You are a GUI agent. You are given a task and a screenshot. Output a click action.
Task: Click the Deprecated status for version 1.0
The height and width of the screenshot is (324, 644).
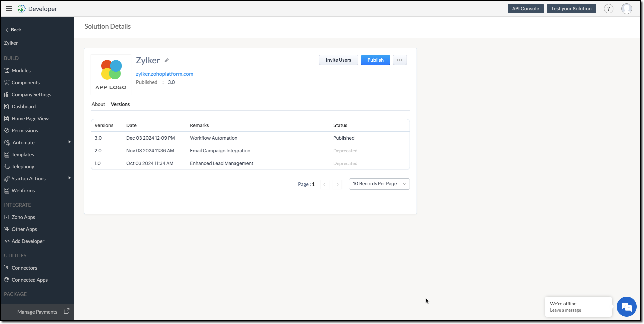click(x=345, y=163)
